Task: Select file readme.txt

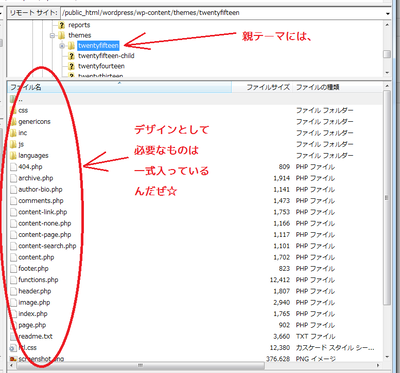Action: pos(35,337)
